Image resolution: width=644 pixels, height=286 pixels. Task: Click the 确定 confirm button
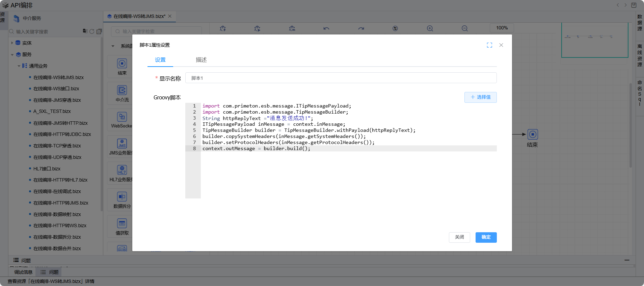tap(486, 237)
